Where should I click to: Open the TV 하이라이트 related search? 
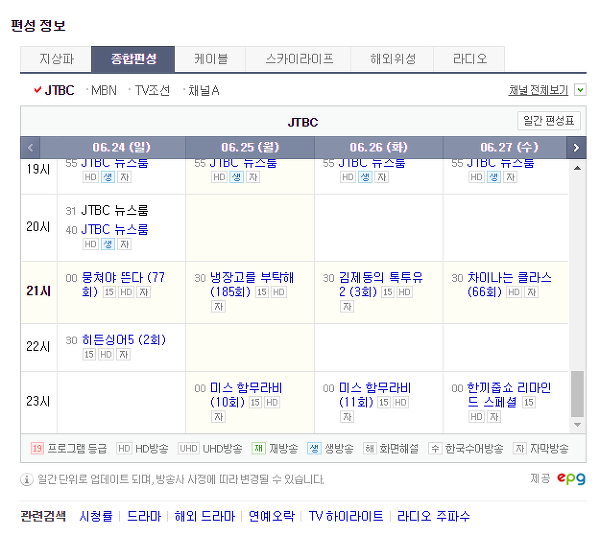[x=346, y=516]
